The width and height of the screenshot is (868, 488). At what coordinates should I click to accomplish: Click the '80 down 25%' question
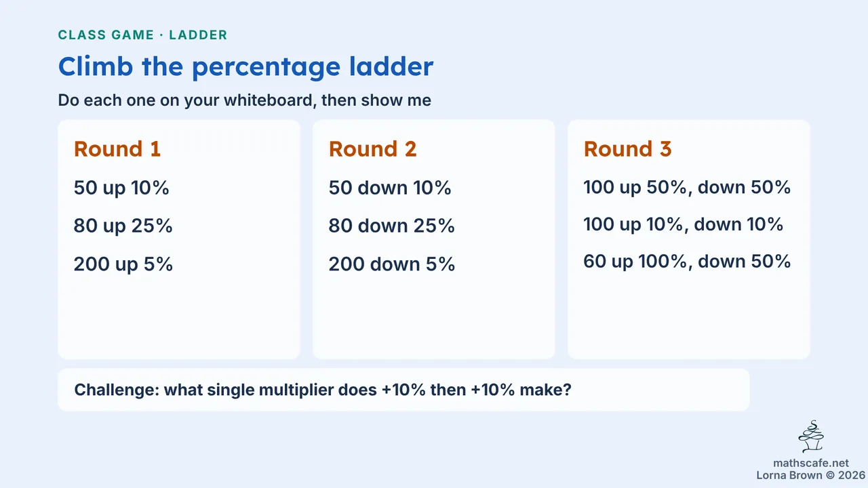(392, 226)
